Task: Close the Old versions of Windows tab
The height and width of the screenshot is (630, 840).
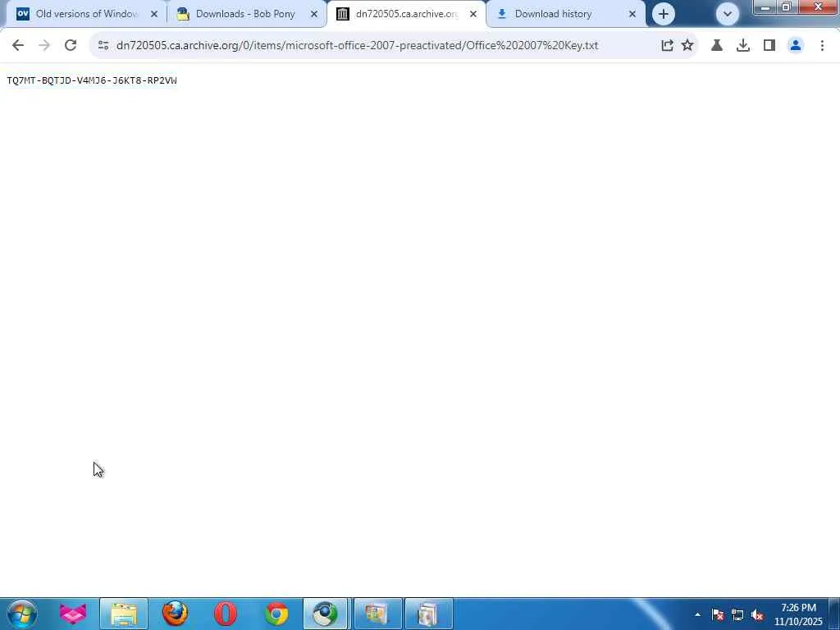Action: (153, 14)
